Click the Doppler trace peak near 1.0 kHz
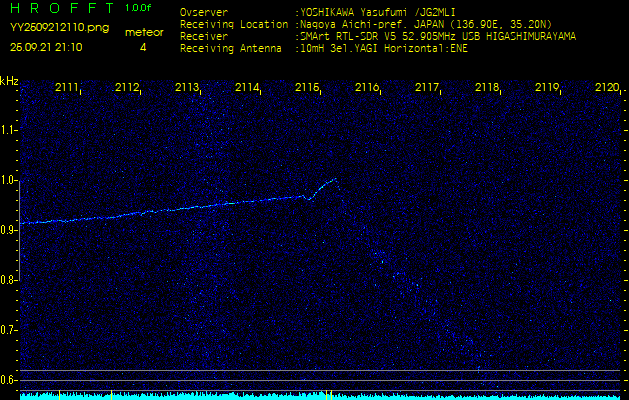This screenshot has width=629, height=400. click(334, 180)
